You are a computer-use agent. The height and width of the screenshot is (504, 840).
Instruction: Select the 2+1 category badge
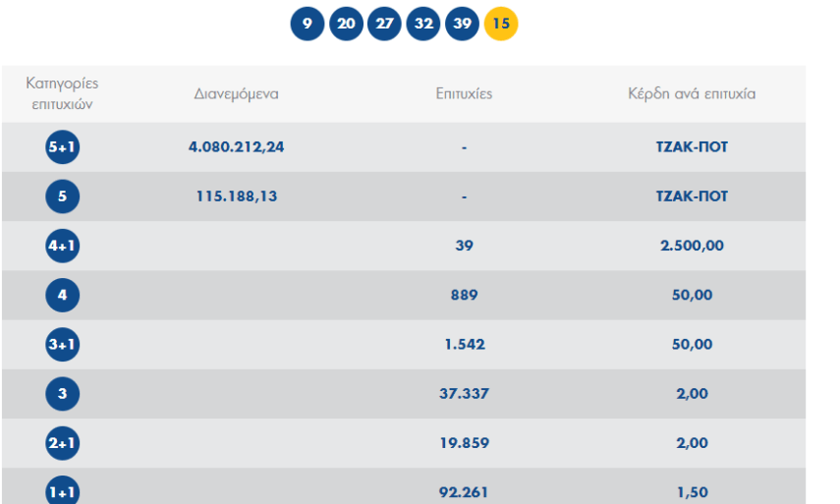point(63,443)
